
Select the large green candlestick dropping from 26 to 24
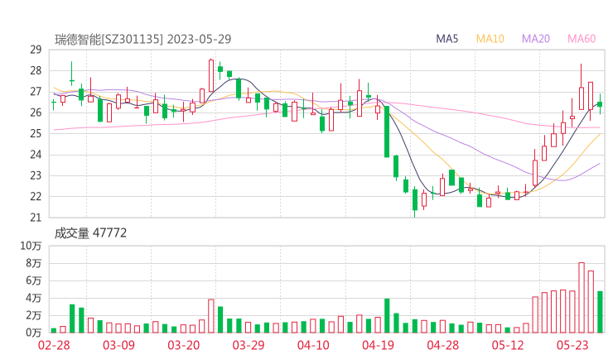pos(387,132)
